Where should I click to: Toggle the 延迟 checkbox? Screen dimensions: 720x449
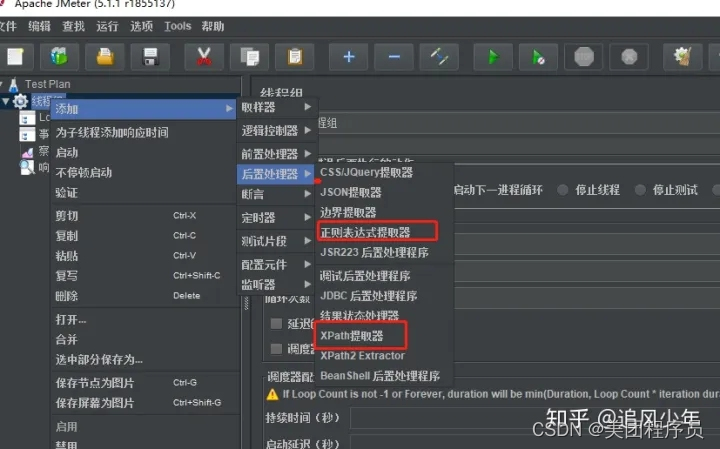pos(276,323)
